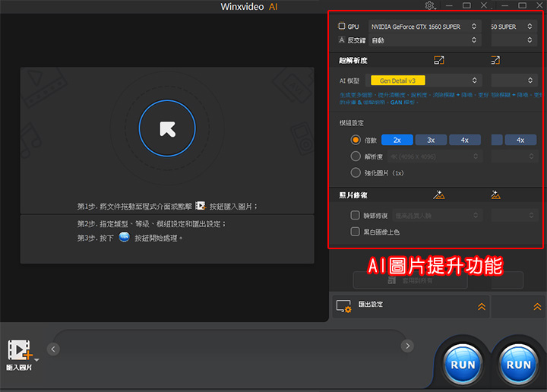
Task: Show previous thumbnails with the left arrow
Action: coord(53,349)
